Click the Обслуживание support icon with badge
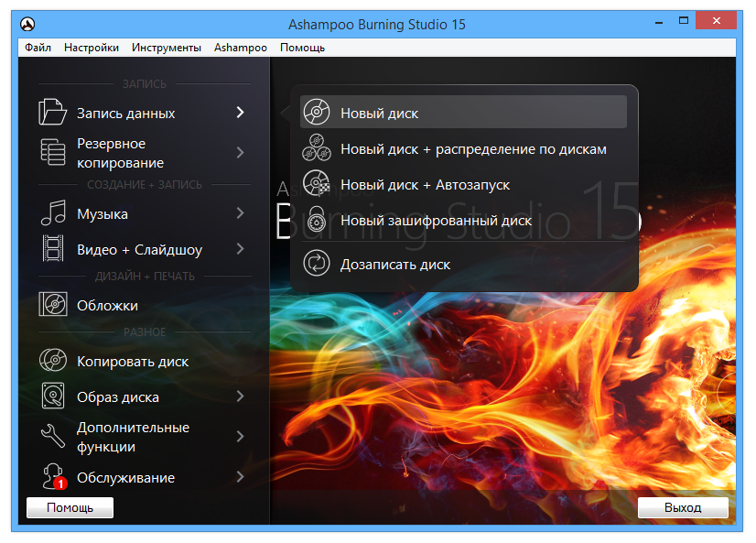The width and height of the screenshot is (756, 543). pos(53,476)
